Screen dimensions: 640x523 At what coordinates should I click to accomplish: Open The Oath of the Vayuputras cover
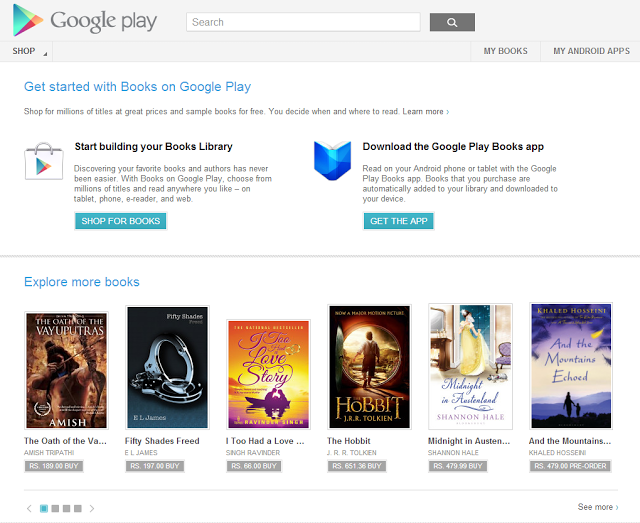point(67,370)
